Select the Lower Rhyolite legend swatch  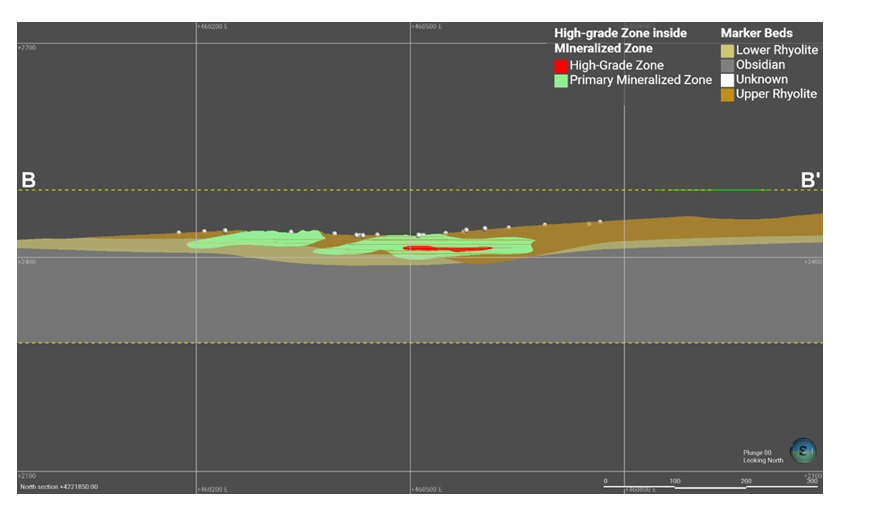click(727, 51)
